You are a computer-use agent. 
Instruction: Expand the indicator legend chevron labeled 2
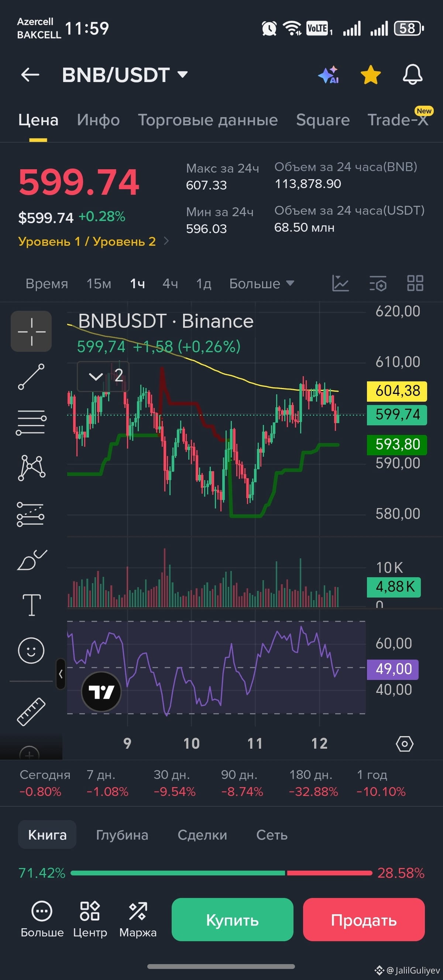[x=103, y=376]
